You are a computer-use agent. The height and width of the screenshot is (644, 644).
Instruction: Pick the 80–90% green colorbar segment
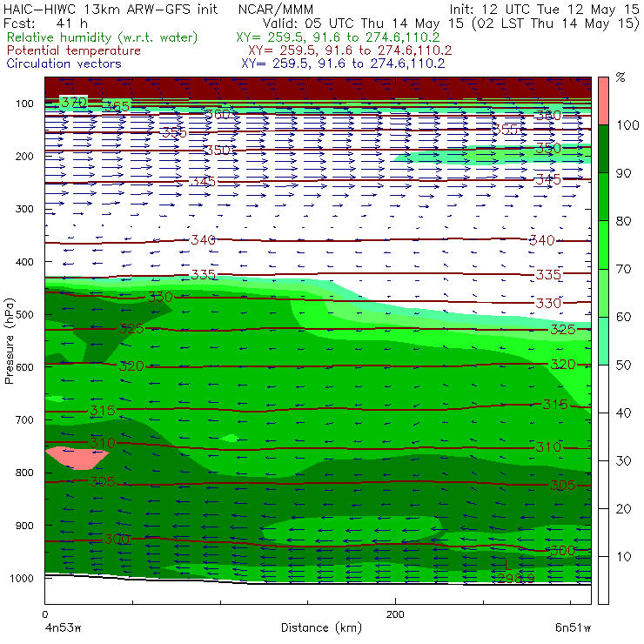point(603,197)
